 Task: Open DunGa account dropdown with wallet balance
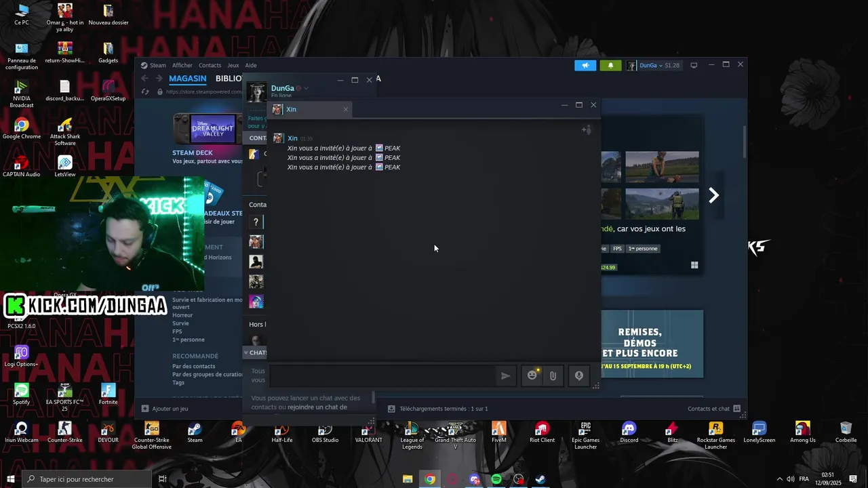(653, 65)
